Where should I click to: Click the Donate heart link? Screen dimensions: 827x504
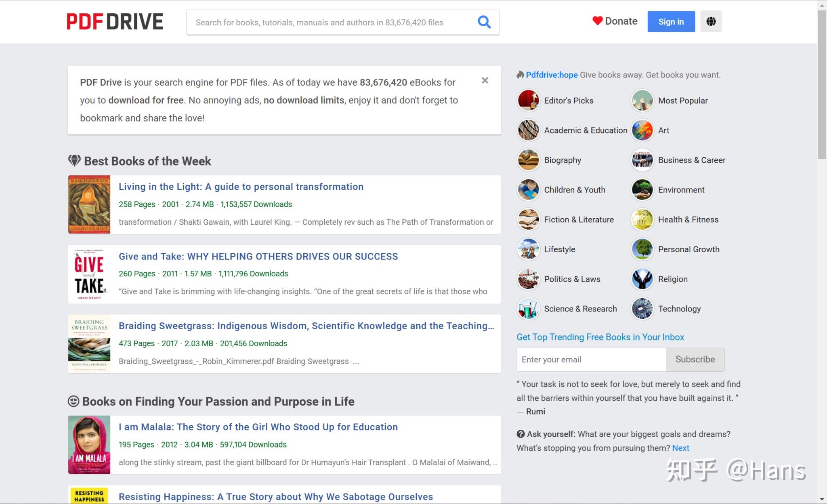coord(615,21)
